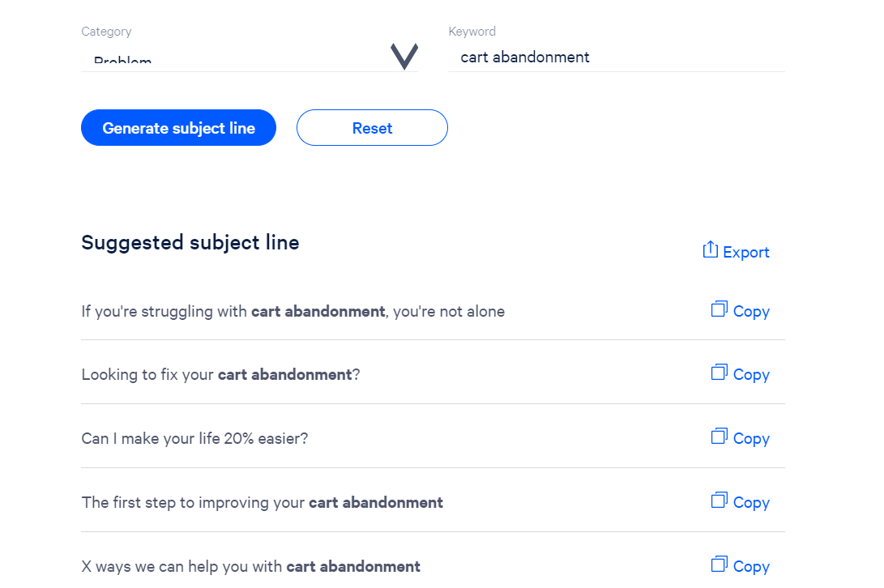The height and width of the screenshot is (588, 884).
Task: Click the Export link text
Action: pyautogui.click(x=746, y=253)
